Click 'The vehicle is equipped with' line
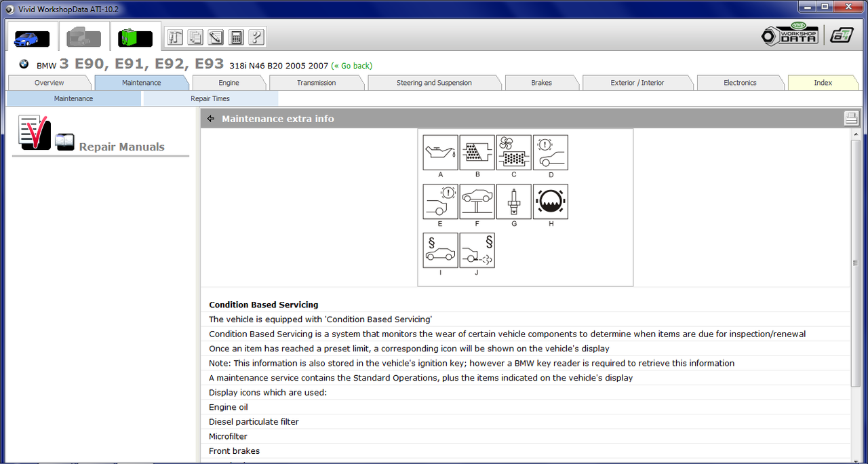The image size is (868, 464). (320, 320)
